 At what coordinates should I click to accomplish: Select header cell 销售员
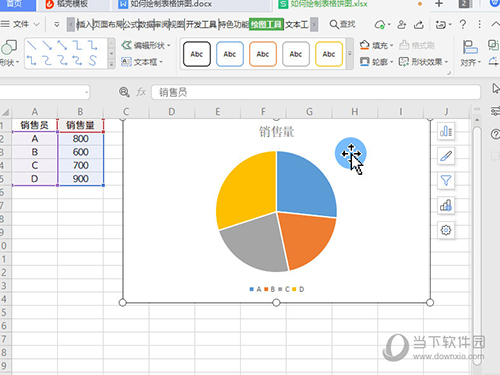click(x=34, y=125)
